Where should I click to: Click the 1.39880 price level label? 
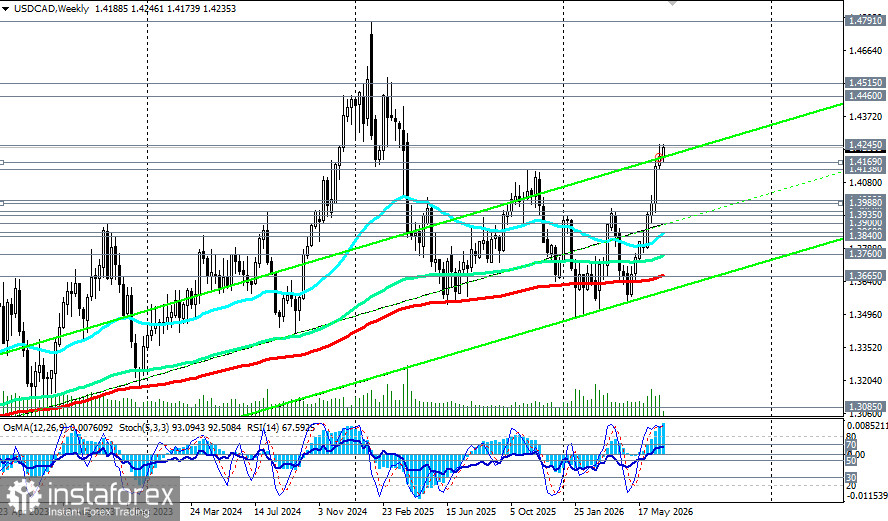click(865, 202)
